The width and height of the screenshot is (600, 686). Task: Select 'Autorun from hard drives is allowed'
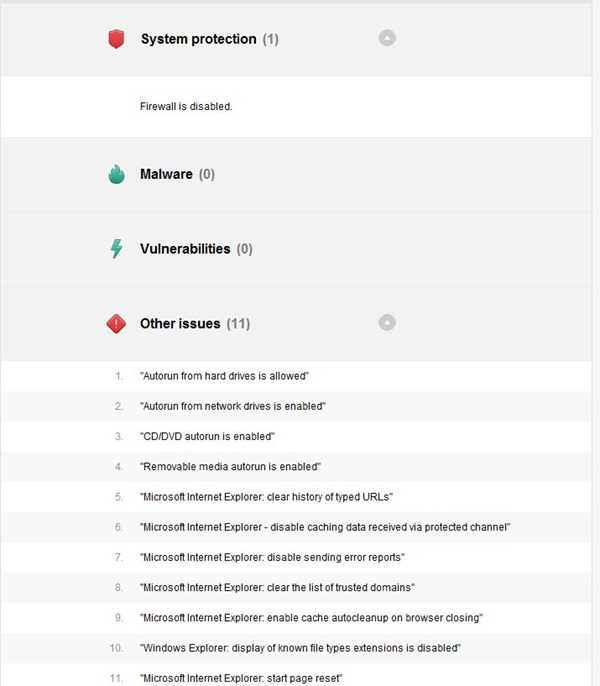pyautogui.click(x=224, y=376)
